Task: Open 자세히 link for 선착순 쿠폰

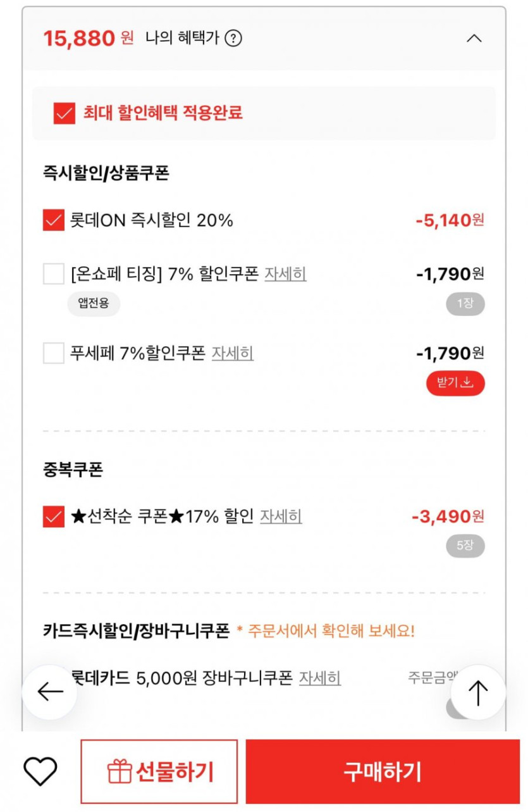Action: point(281,516)
